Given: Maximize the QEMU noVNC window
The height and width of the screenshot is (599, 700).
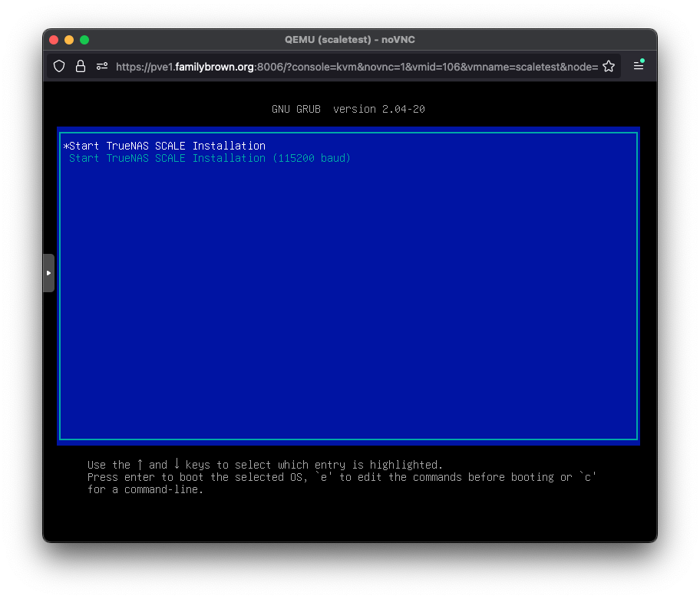Looking at the screenshot, I should click(84, 40).
